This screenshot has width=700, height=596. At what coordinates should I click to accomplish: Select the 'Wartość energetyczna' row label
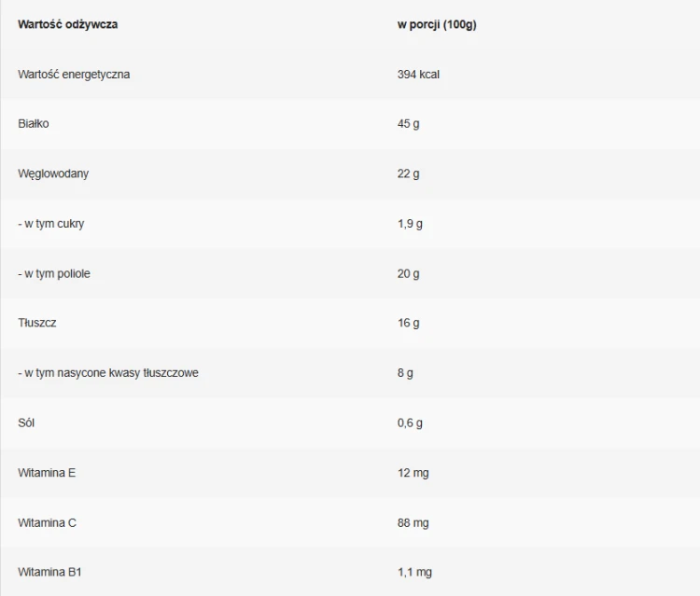[74, 74]
